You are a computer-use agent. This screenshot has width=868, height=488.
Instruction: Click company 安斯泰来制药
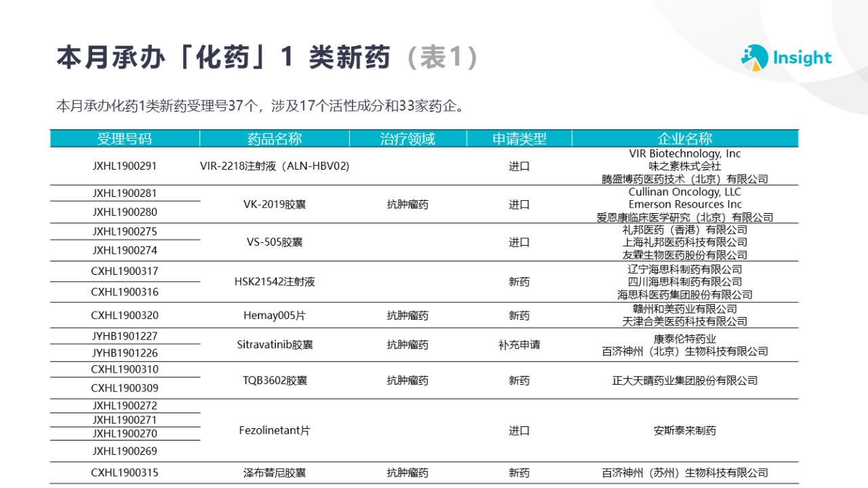click(x=685, y=431)
